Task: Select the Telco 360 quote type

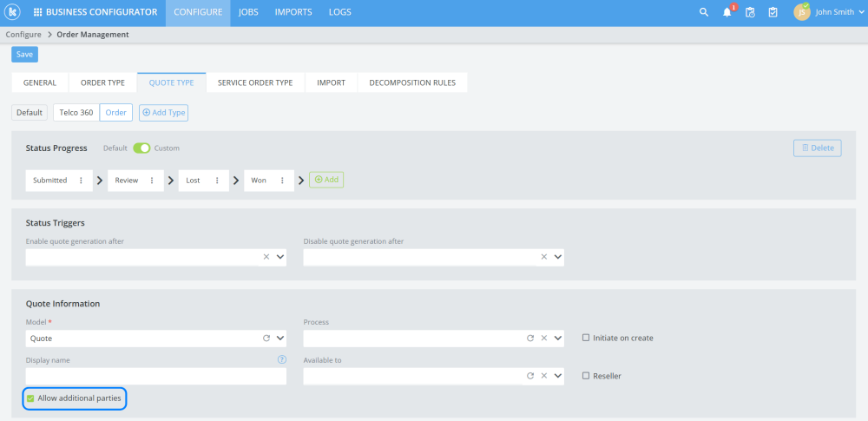Action: point(76,113)
